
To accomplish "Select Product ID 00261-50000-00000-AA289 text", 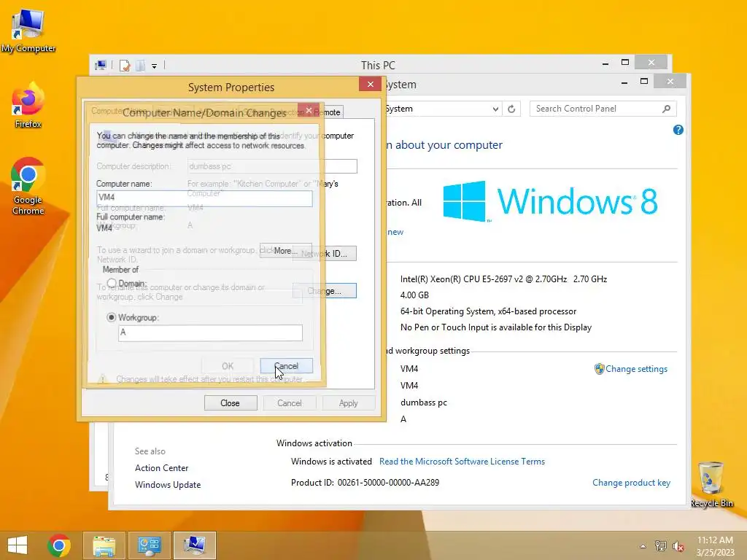I will point(365,483).
